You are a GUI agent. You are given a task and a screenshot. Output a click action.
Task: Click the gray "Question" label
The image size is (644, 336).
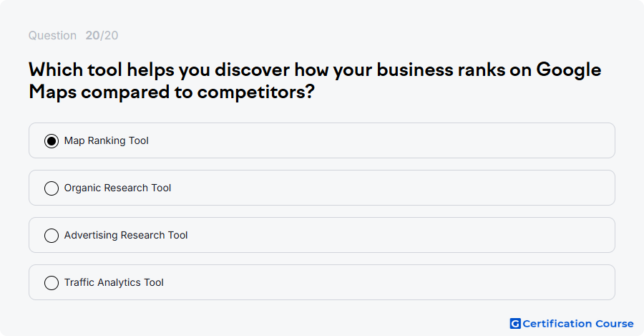pyautogui.click(x=52, y=35)
